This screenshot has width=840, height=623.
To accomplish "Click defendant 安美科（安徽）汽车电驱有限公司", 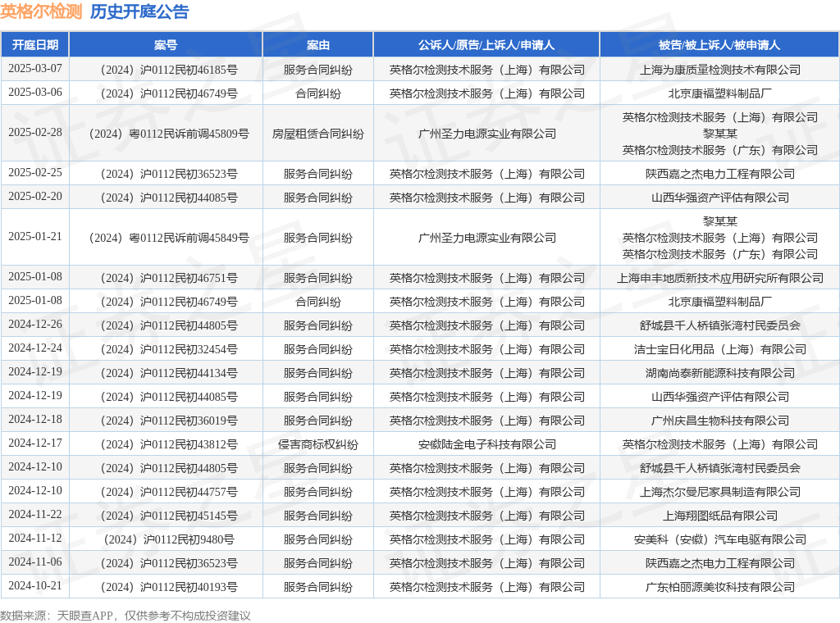I will click(720, 539).
